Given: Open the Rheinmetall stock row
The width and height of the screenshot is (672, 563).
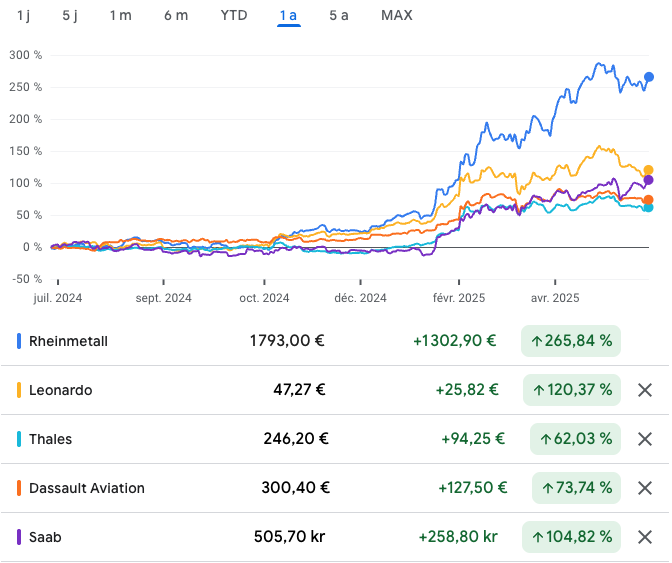Looking at the screenshot, I should [x=335, y=341].
